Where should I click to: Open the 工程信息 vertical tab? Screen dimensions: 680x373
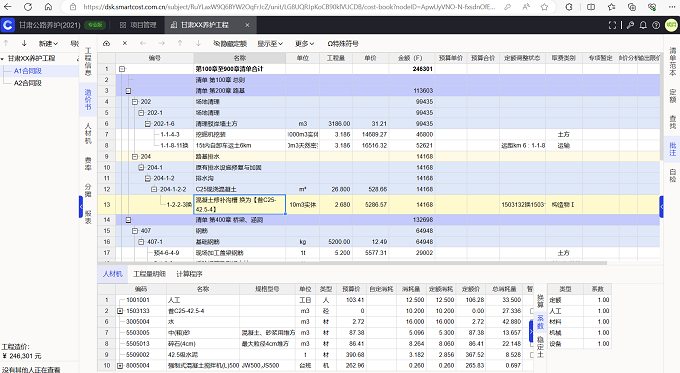coord(88,62)
